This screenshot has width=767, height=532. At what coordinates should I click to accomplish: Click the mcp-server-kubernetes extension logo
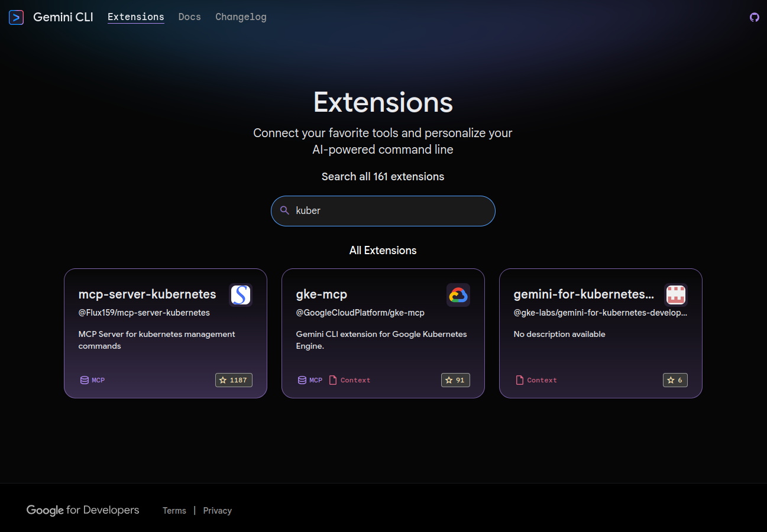coord(241,295)
